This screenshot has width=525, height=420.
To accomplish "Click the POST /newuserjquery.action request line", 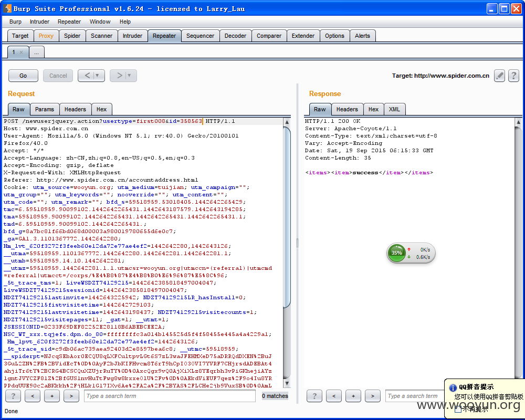I will 120,121.
